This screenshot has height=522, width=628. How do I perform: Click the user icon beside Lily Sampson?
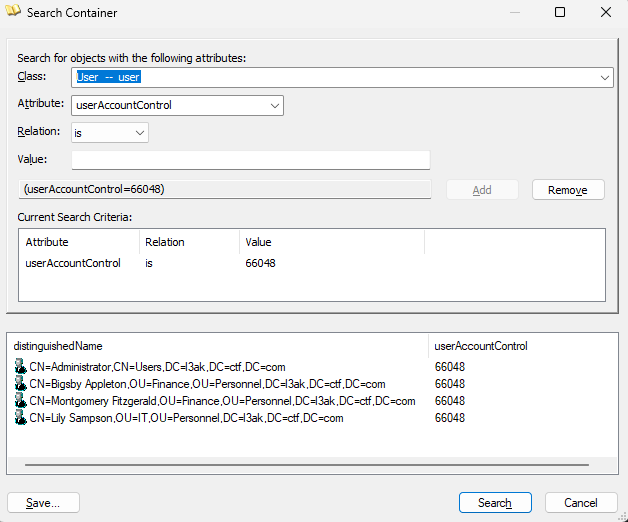point(20,418)
